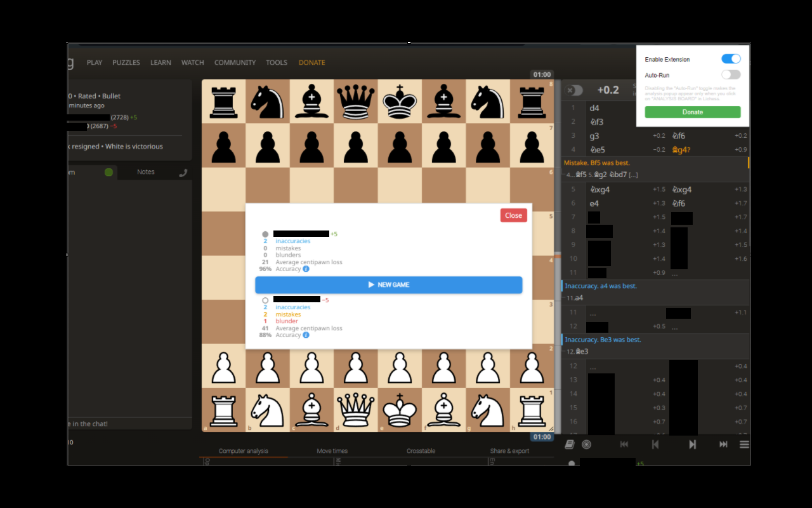Advance to the next move icon
The width and height of the screenshot is (812, 508).
pyautogui.click(x=691, y=444)
